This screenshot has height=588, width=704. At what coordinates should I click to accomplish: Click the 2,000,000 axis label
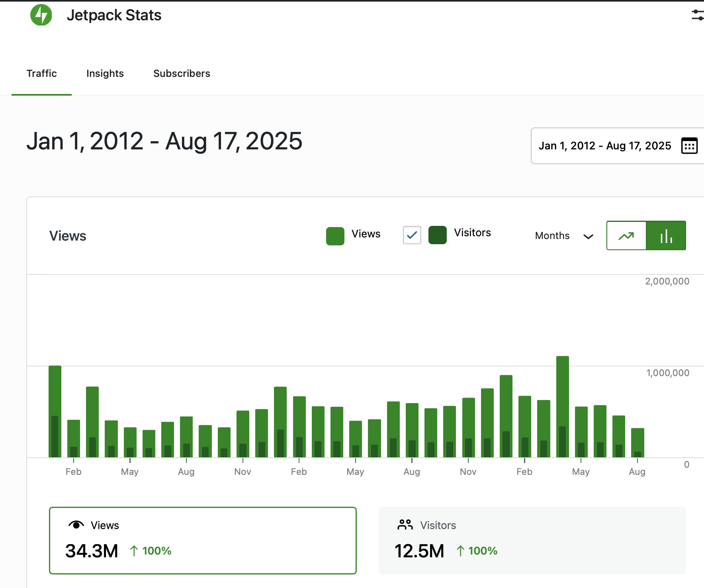tap(667, 281)
